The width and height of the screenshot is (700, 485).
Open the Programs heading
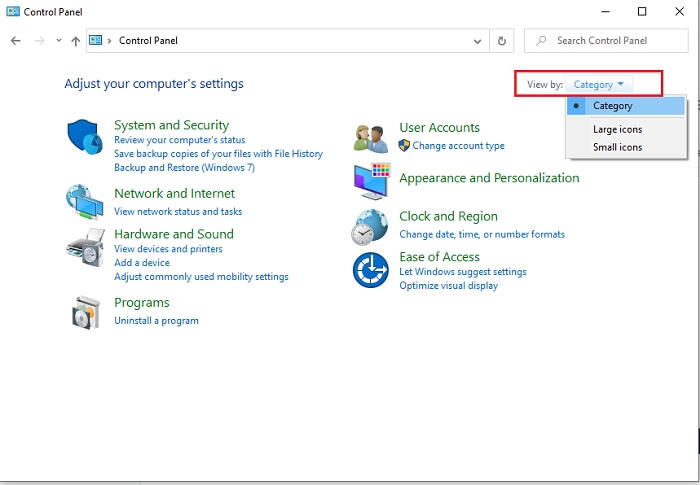coord(142,303)
